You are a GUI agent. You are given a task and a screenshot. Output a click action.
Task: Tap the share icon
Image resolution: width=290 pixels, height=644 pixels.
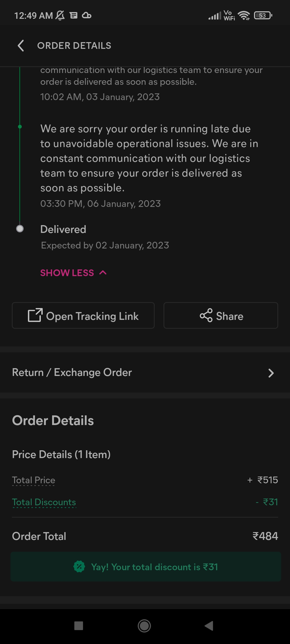[206, 315]
